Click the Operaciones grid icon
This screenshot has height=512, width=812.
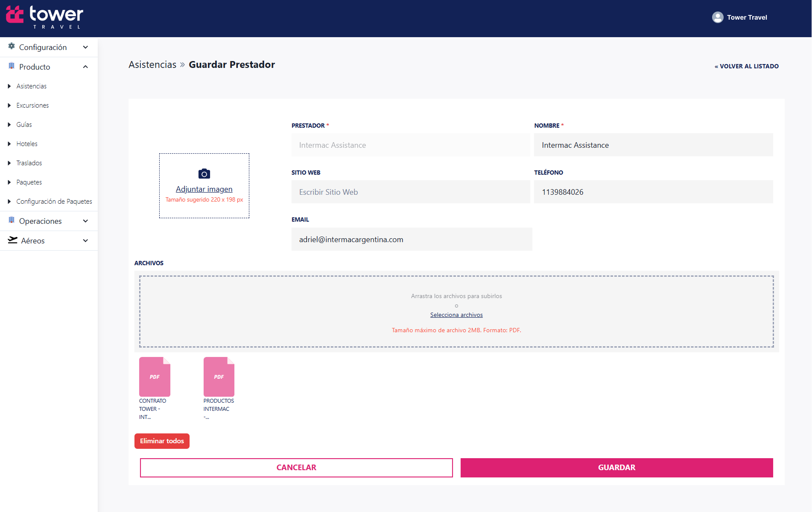pyautogui.click(x=12, y=220)
